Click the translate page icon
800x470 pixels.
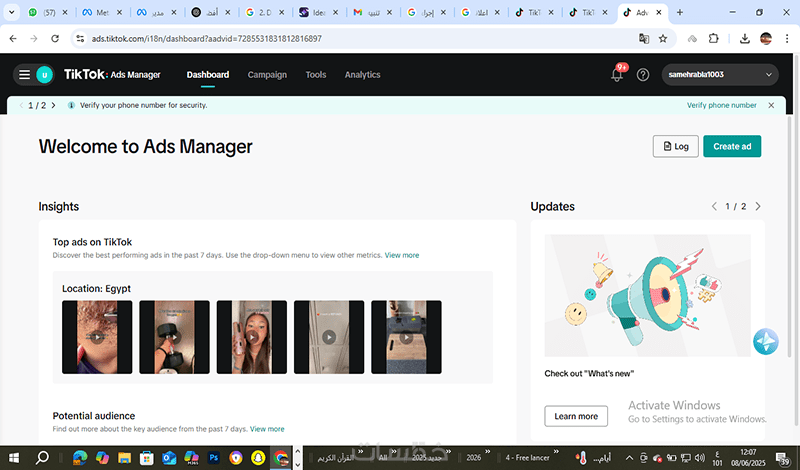(644, 38)
